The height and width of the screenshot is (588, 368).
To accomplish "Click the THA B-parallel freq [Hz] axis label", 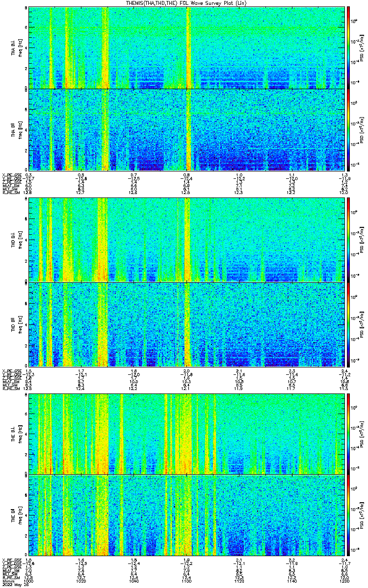I will coord(20,129).
